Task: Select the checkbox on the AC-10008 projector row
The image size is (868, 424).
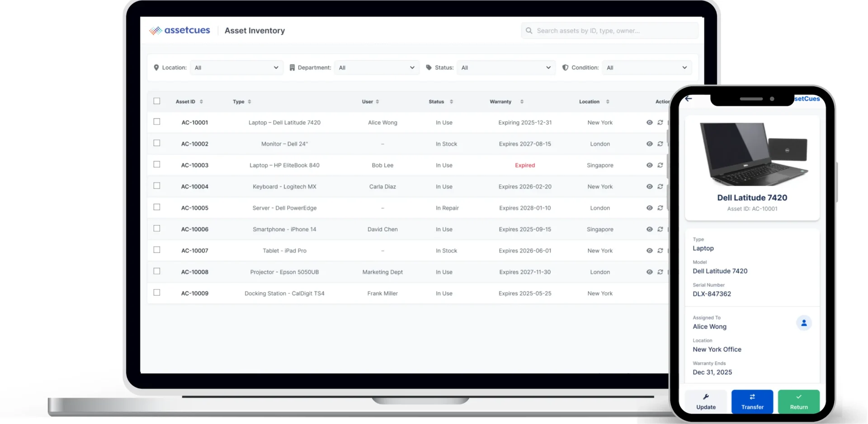Action: 157,271
